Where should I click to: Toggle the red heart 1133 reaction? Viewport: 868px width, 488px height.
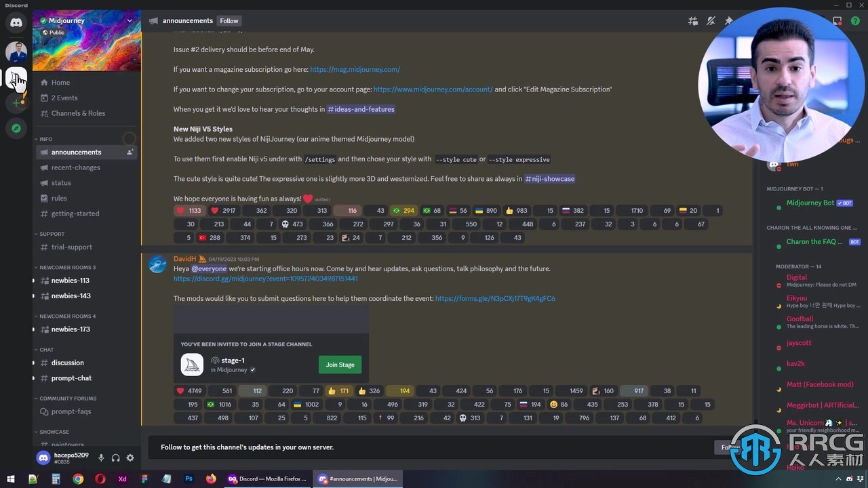[x=189, y=211]
